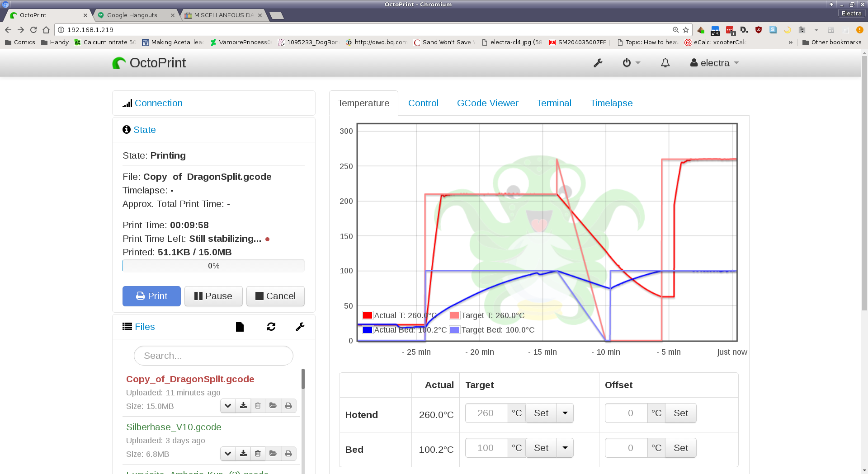Toggle Actual T legend swatch
Viewport: 868px width, 474px height.
[367, 315]
